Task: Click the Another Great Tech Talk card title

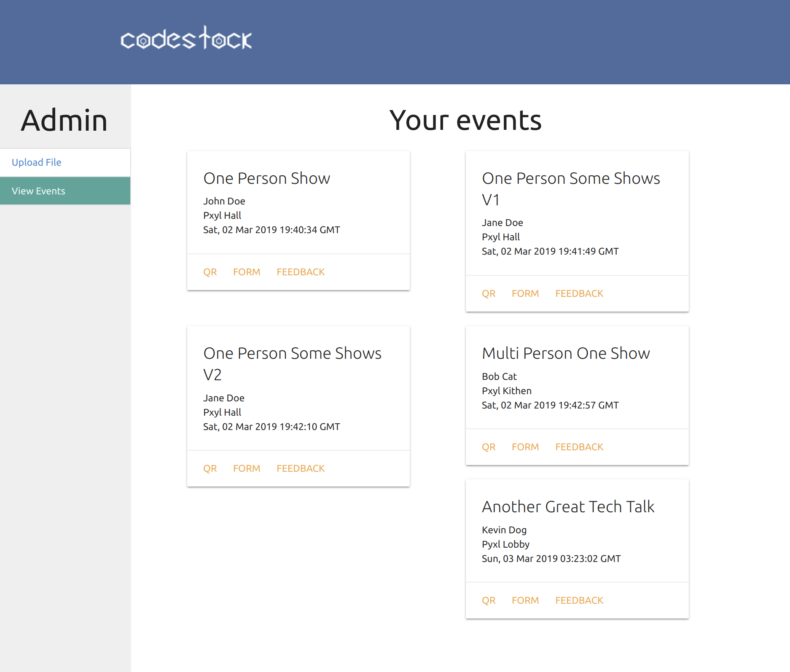Action: pyautogui.click(x=568, y=507)
